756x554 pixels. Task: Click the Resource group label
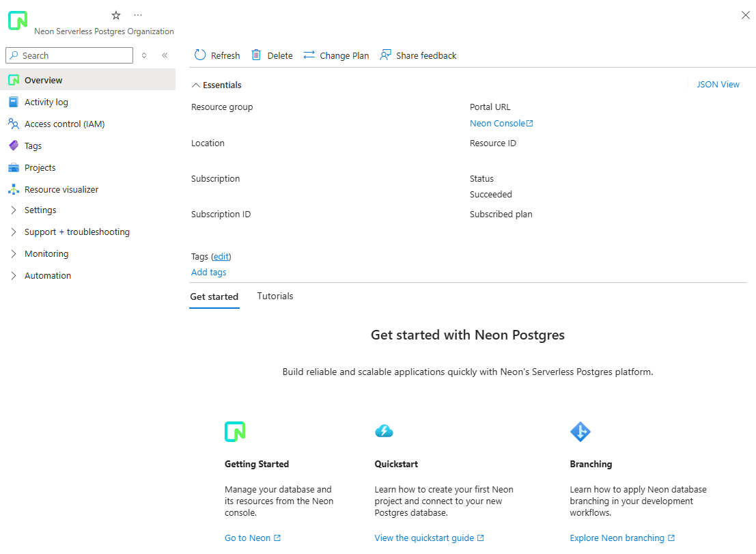[x=222, y=107]
